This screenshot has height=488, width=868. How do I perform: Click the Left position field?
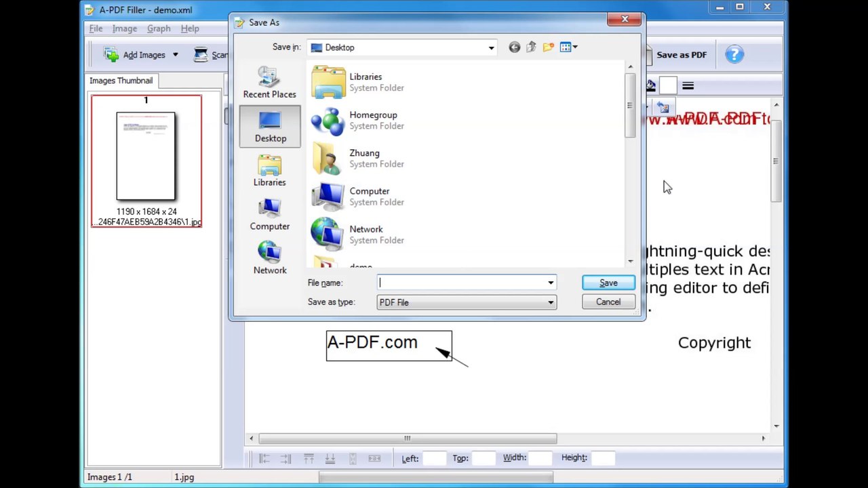(x=435, y=459)
